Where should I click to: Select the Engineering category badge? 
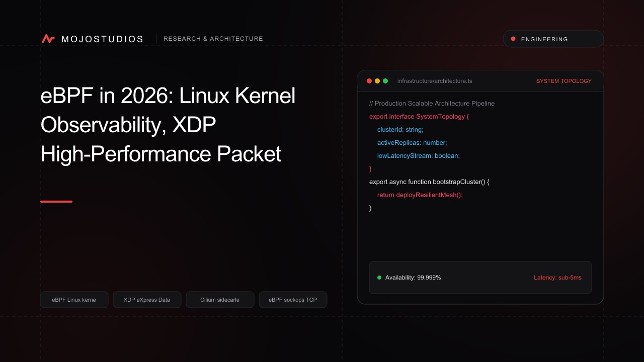tap(553, 39)
